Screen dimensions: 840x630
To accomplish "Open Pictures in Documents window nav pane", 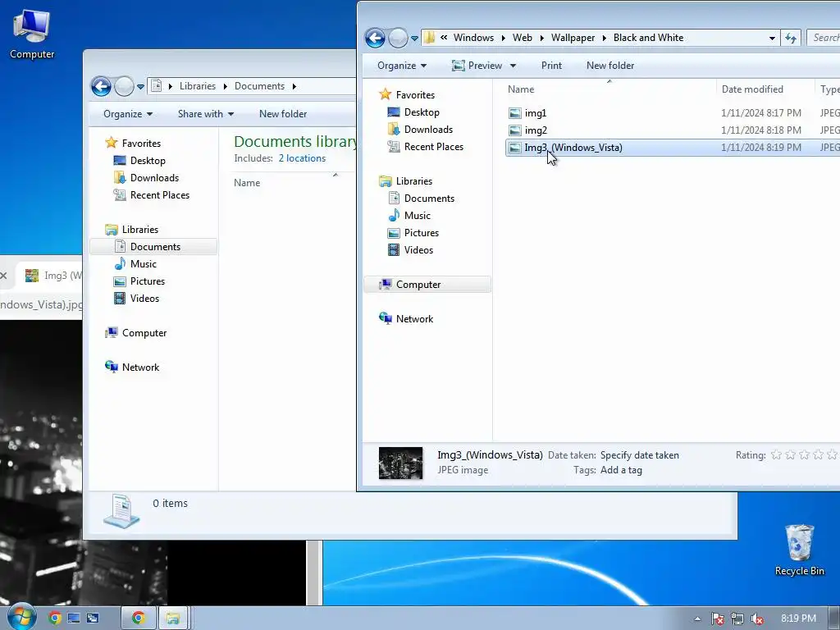I will pos(148,281).
